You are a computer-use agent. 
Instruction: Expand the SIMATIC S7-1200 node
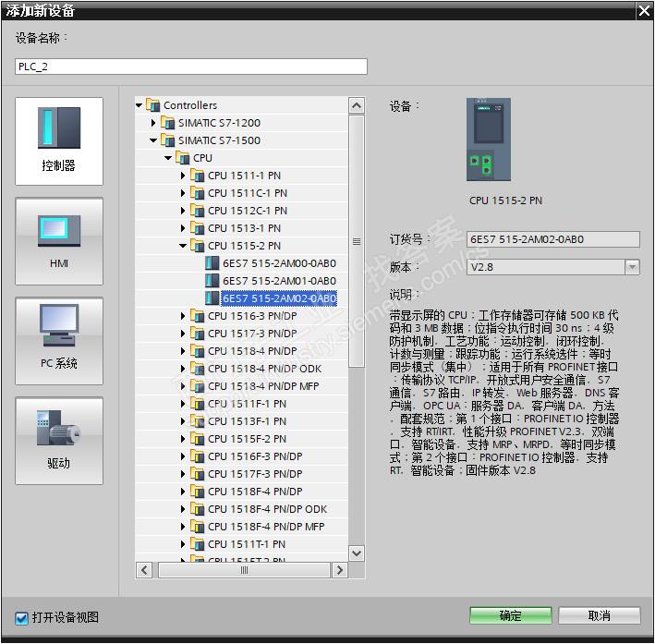point(153,123)
